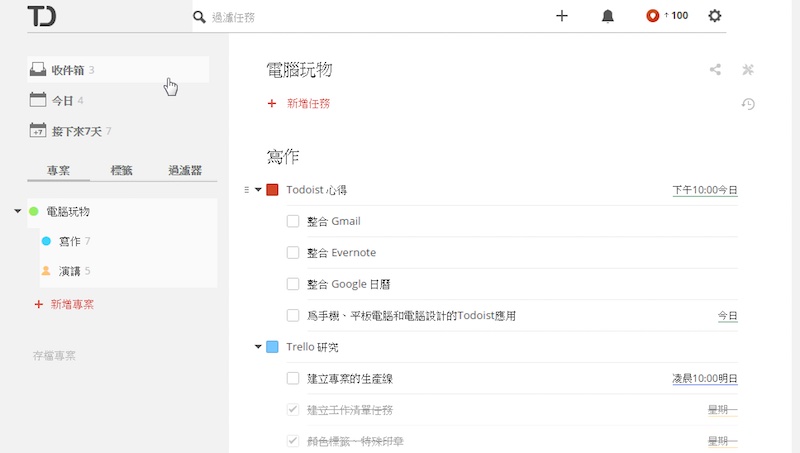This screenshot has width=800, height=453.
Task: Open the 收件箱 inbox
Action: 118,70
